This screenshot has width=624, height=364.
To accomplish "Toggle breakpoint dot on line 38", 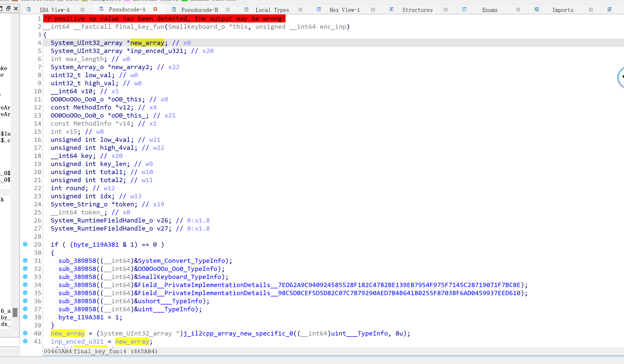I will 25,317.
